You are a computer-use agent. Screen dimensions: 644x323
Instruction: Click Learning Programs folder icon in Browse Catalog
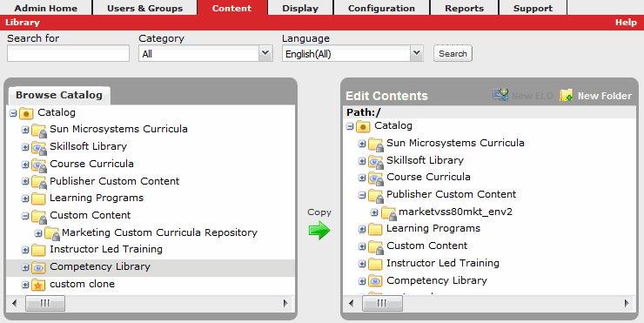[38, 199]
